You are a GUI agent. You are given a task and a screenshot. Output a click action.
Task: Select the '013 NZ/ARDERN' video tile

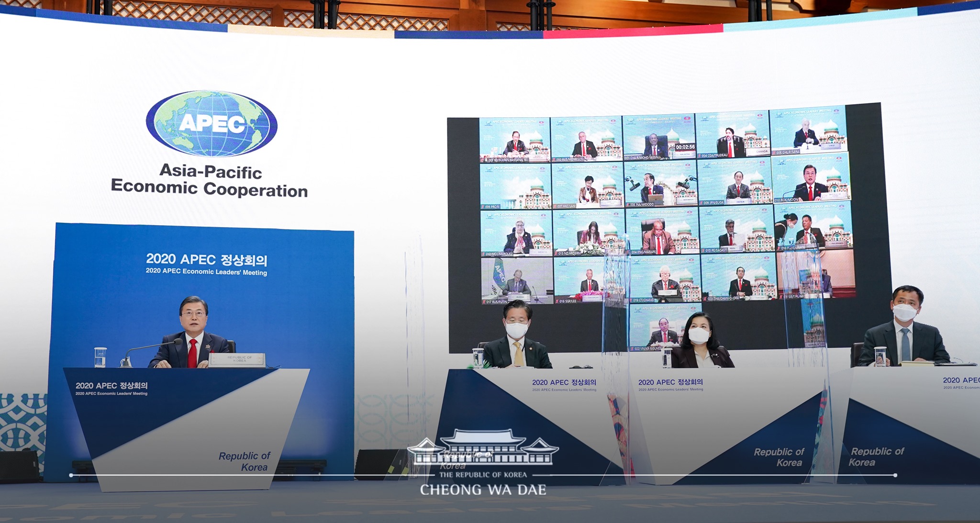click(x=589, y=233)
